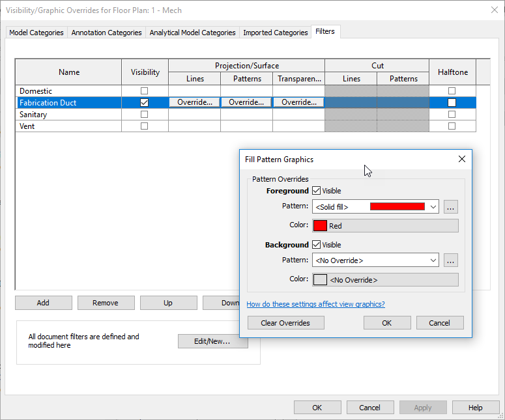Click the Clear Overrides button
The width and height of the screenshot is (505, 420).
(285, 323)
